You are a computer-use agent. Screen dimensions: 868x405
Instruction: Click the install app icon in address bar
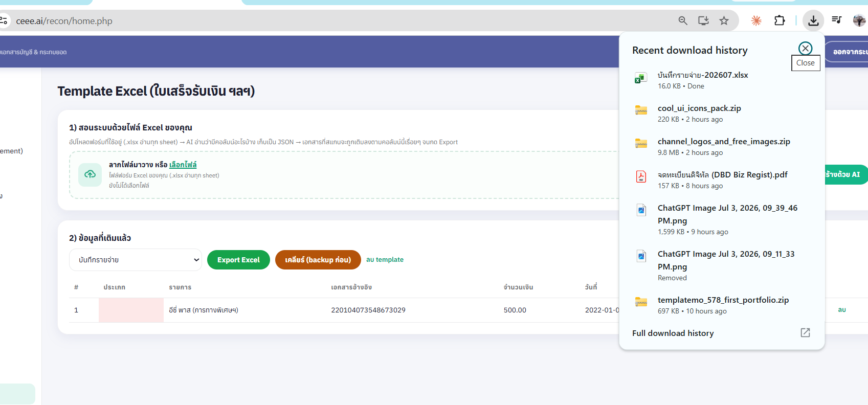703,20
